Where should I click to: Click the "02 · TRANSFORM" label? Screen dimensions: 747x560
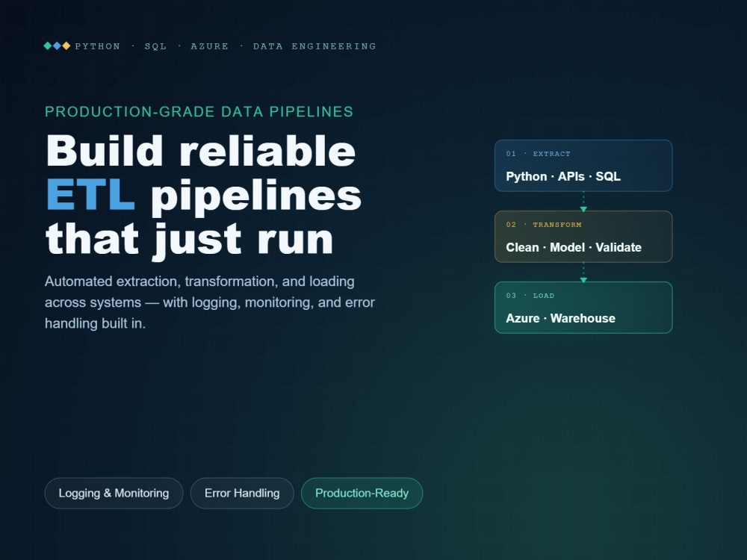pos(544,225)
